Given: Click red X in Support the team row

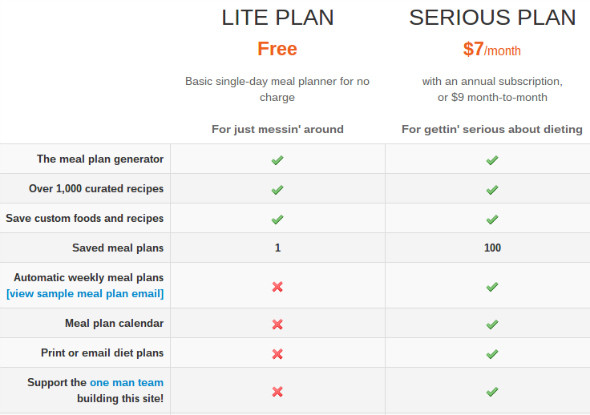Looking at the screenshot, I should 277,392.
